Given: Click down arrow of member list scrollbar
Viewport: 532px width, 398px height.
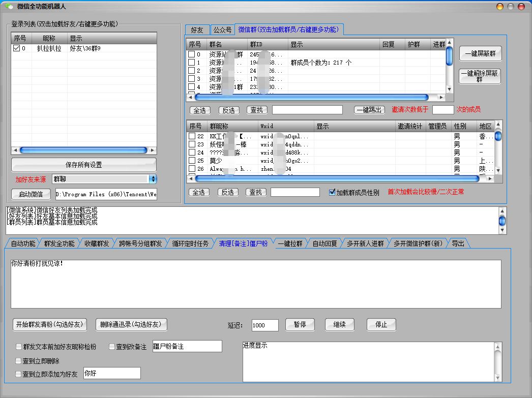Looking at the screenshot, I should pos(498,170).
